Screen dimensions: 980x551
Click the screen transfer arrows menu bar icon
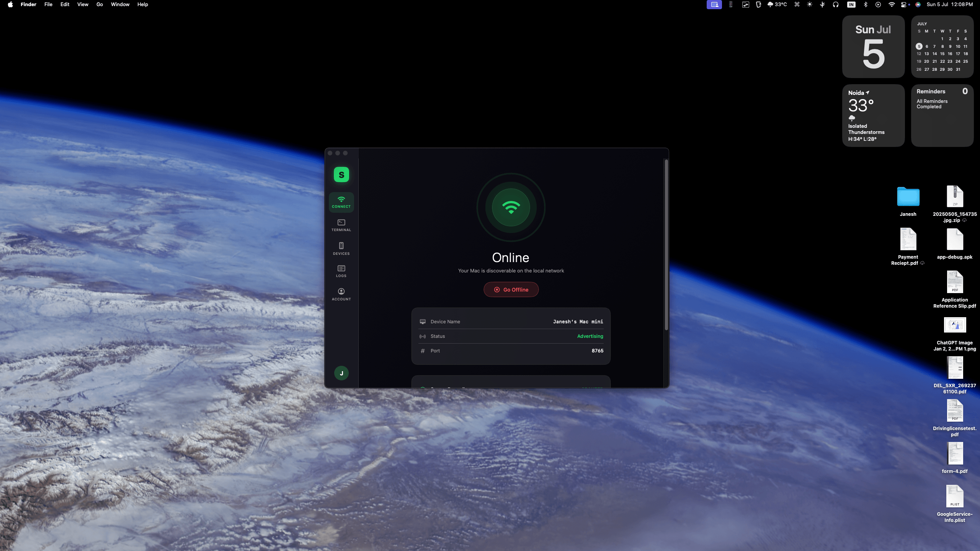(745, 5)
